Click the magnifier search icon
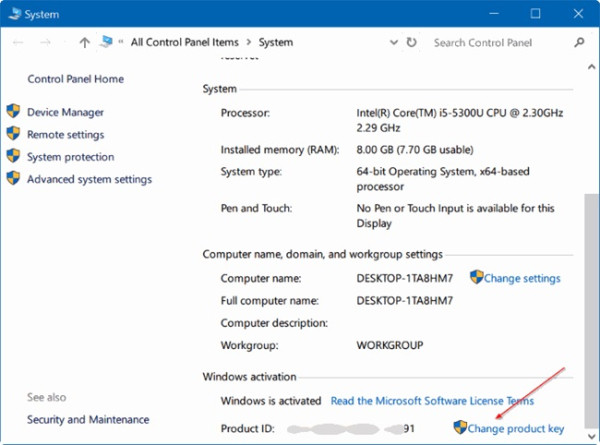This screenshot has width=600, height=445. [x=579, y=42]
